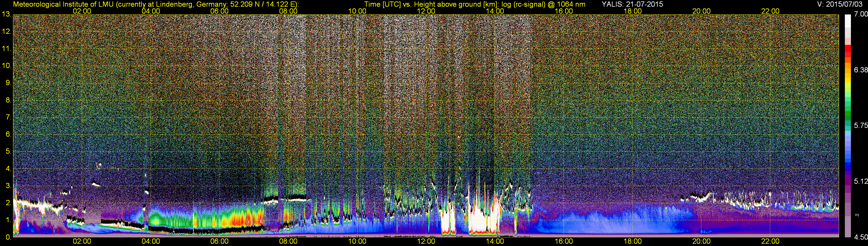This screenshot has height=246, width=868.
Task: Click the 08:00 label on the lower time axis
Action: (288, 241)
